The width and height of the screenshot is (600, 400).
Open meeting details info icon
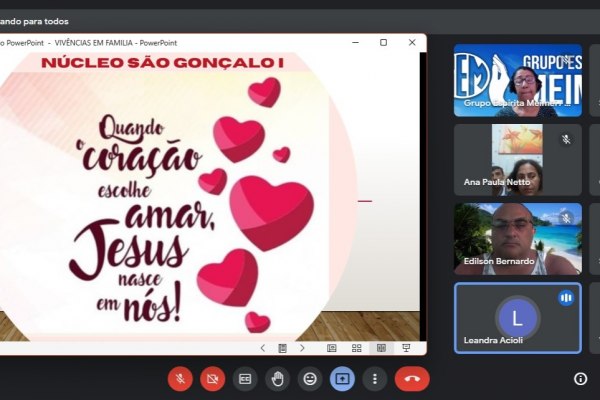[x=580, y=379]
